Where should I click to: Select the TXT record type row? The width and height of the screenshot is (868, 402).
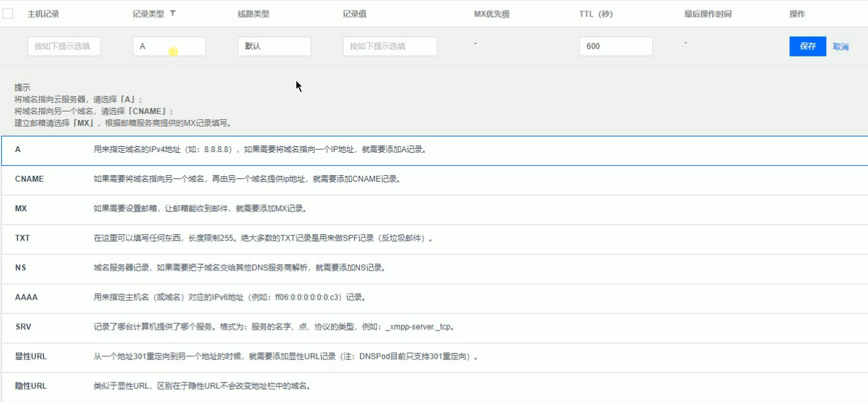(262, 237)
